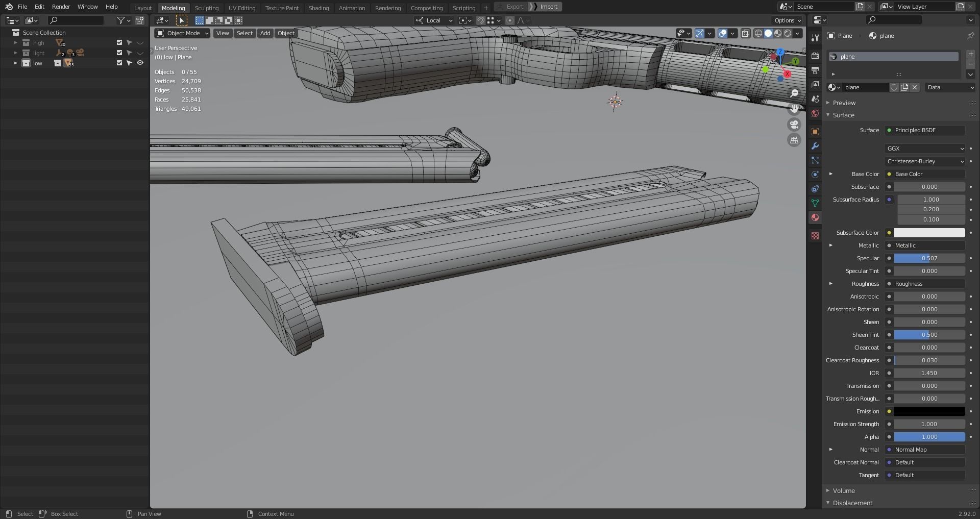
Task: Switch between perspective and orthographic view
Action: 794,140
